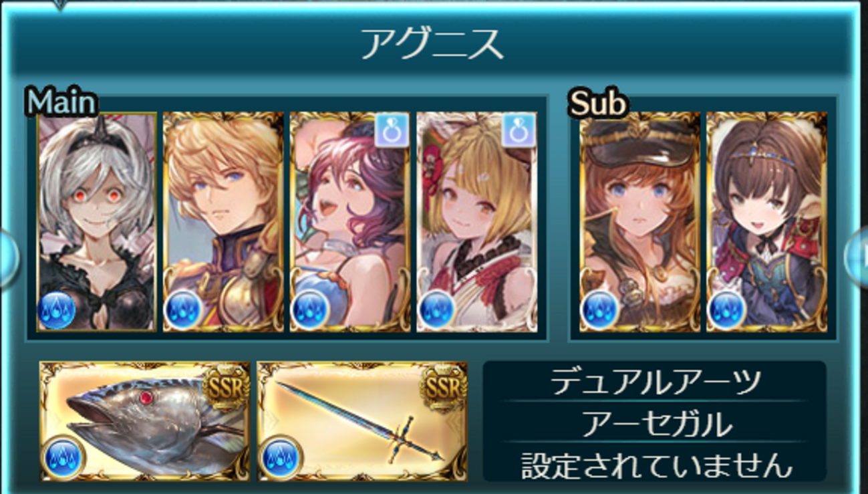Image resolution: width=868 pixels, height=494 pixels.
Task: Select the アーセガル skill entry
Action: [655, 423]
